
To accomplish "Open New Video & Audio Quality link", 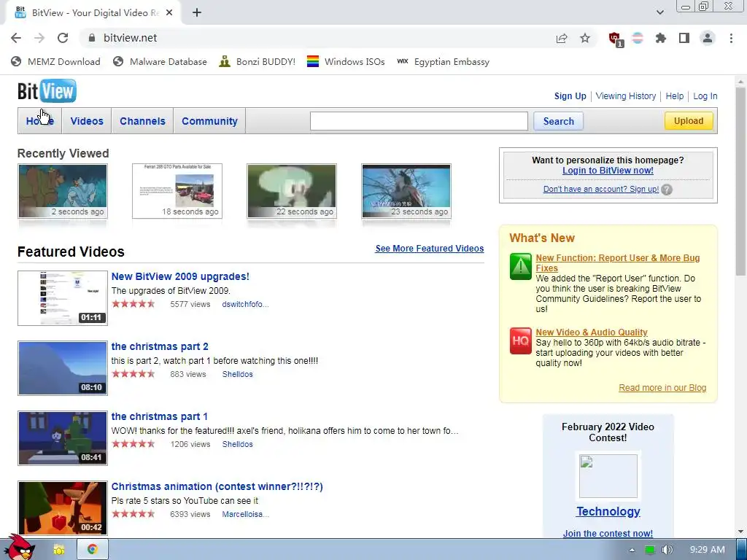I will pyautogui.click(x=591, y=332).
